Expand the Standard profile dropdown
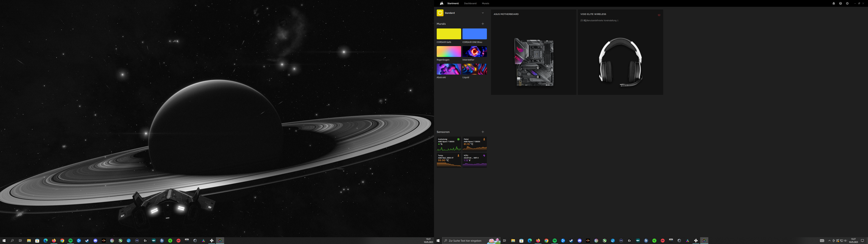 (x=483, y=13)
